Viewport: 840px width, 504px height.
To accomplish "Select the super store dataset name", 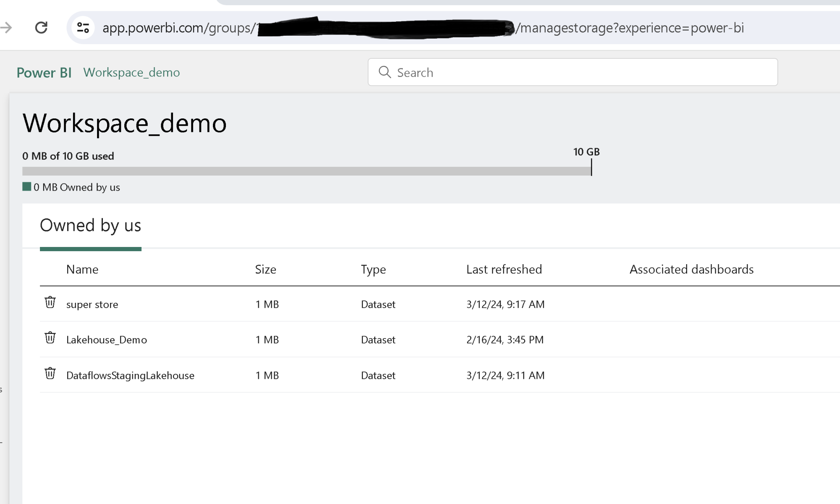I will point(92,304).
